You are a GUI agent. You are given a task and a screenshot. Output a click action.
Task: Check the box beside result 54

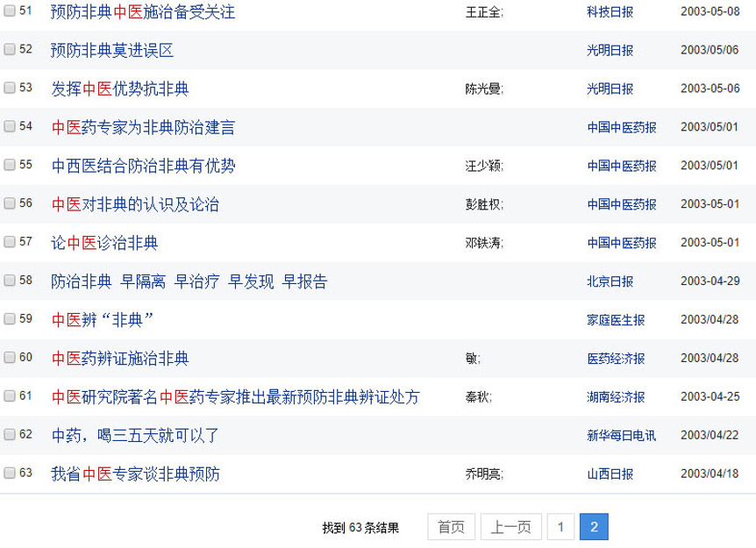pyautogui.click(x=10, y=126)
